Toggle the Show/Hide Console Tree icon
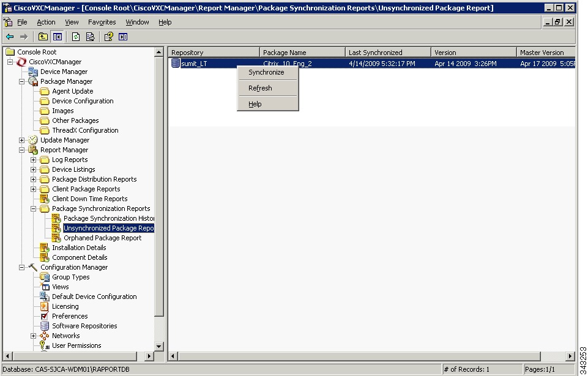 pyautogui.click(x=58, y=37)
